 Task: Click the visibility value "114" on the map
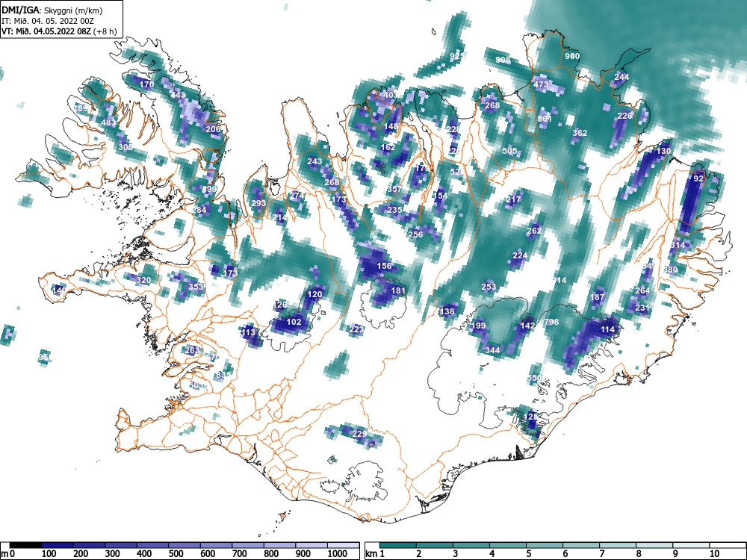pos(607,329)
